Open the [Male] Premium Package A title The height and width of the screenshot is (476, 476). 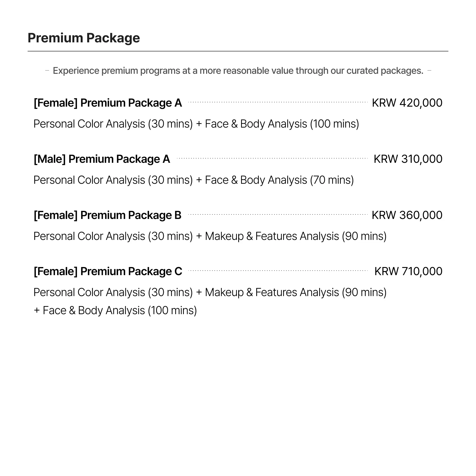(102, 159)
